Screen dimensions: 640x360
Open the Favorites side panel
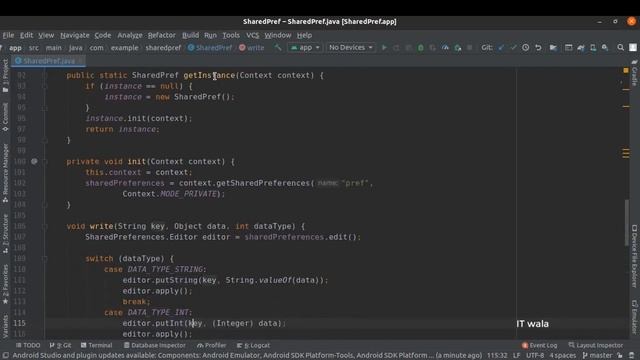[5, 284]
